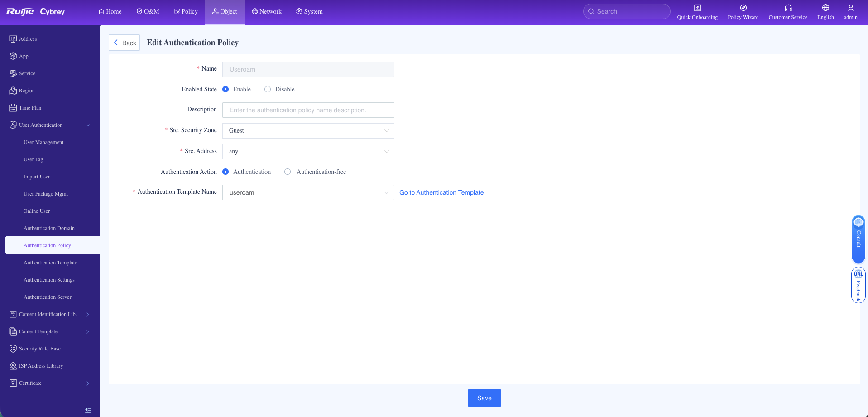This screenshot has width=868, height=417.
Task: Open the admin user icon
Action: click(850, 8)
